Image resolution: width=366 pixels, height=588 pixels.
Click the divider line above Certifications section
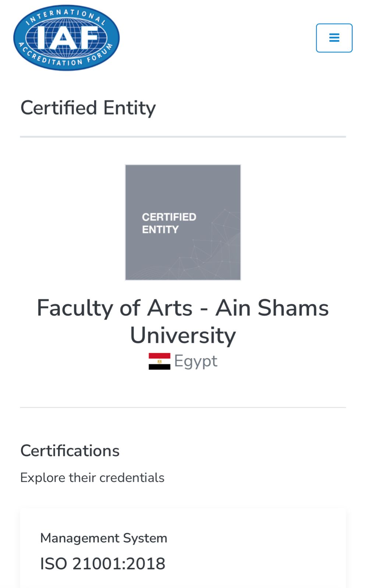pos(183,408)
